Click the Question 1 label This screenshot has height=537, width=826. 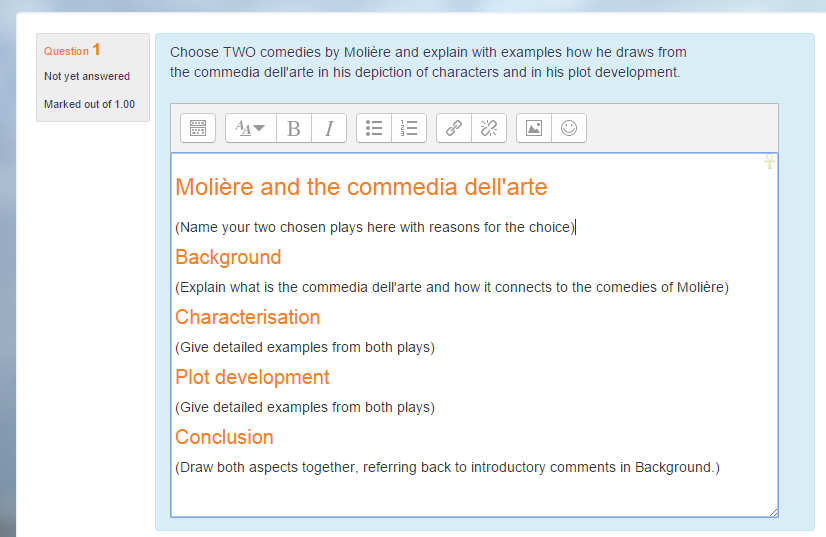[x=72, y=50]
